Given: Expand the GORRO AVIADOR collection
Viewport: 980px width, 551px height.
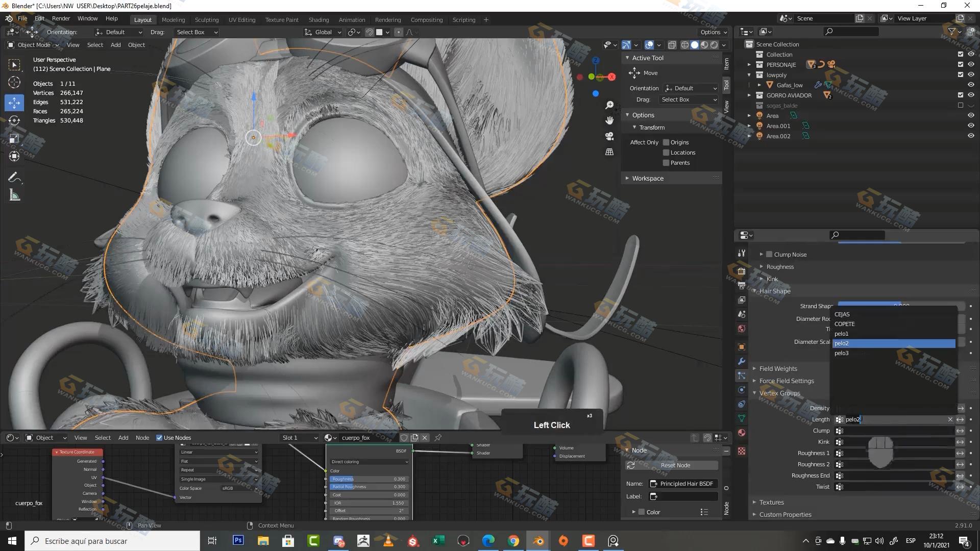Looking at the screenshot, I should click(749, 95).
